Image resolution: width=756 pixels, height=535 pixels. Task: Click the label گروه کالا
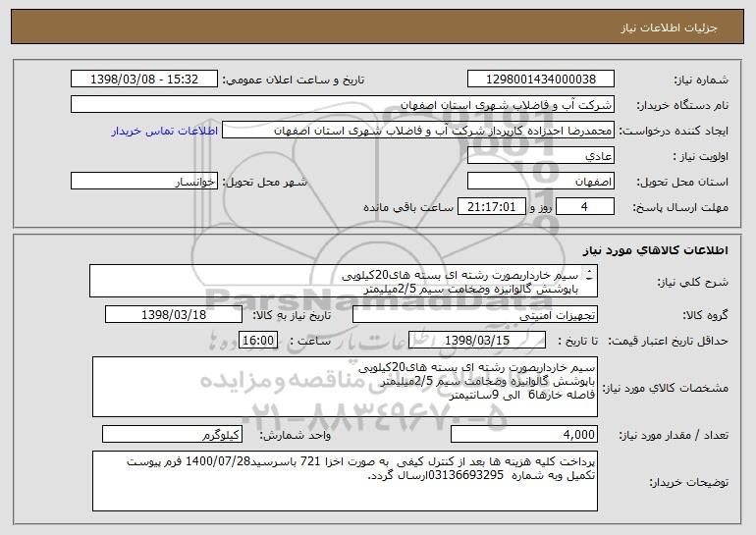(x=705, y=316)
